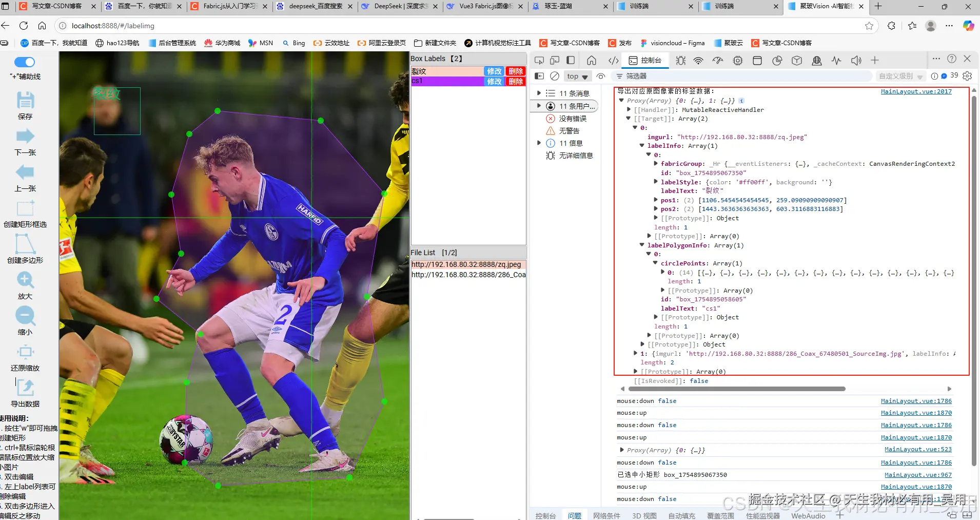Toggle the live expression eye icon
The image size is (980, 520).
coord(601,76)
